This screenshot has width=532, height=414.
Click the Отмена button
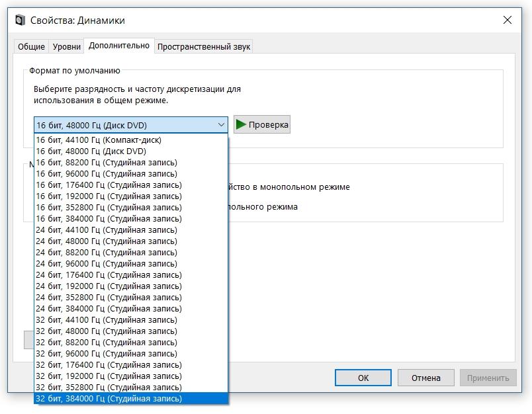pyautogui.click(x=425, y=378)
